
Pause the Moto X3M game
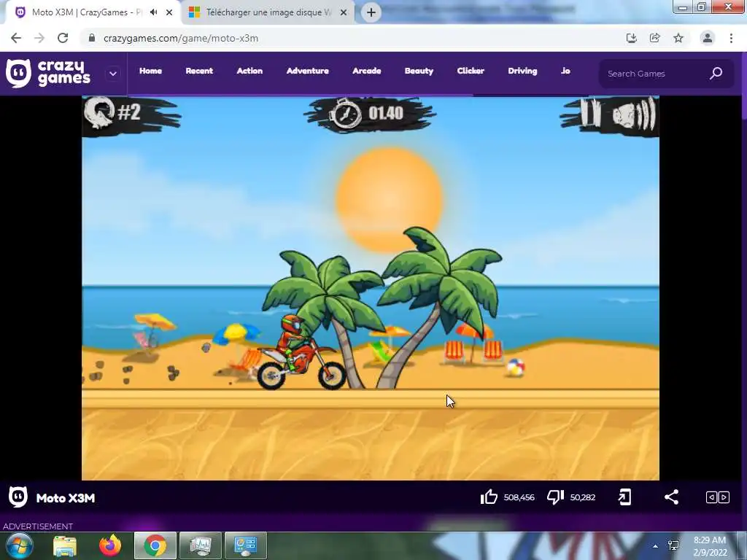(x=590, y=113)
